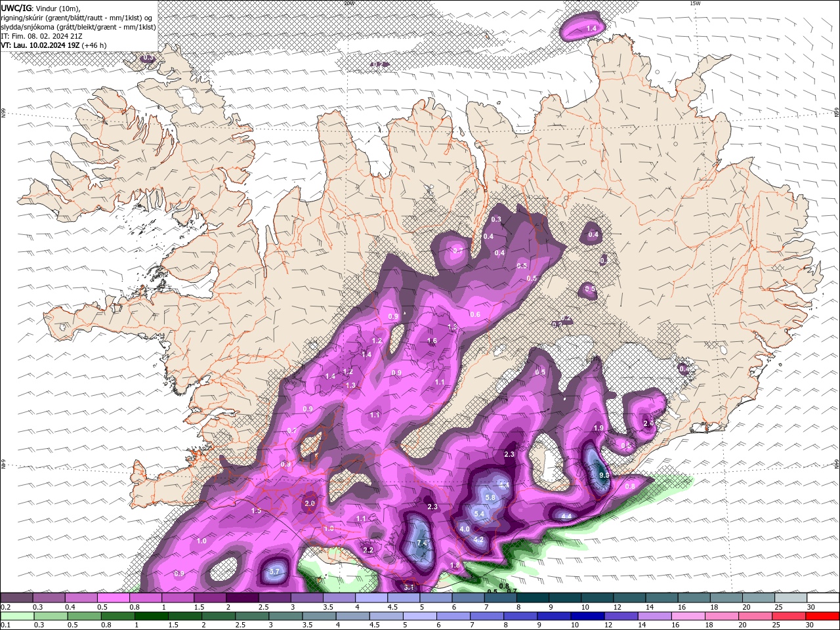The width and height of the screenshot is (840, 630).
Task: Click the 0.1 legend scale label
Action: 5,625
